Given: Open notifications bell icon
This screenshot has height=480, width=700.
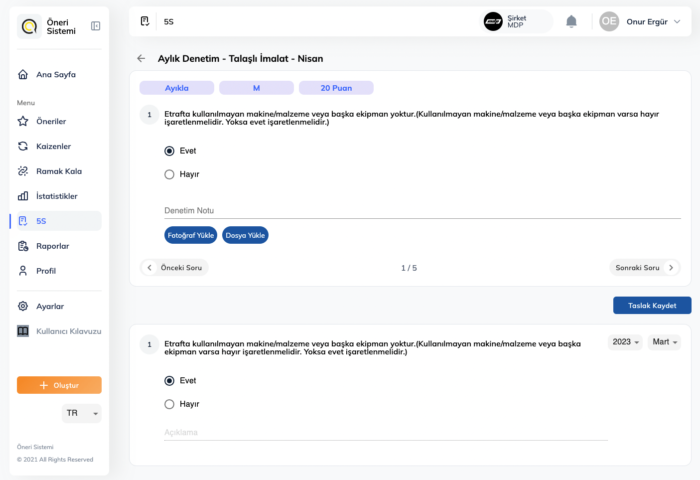Looking at the screenshot, I should 571,21.
